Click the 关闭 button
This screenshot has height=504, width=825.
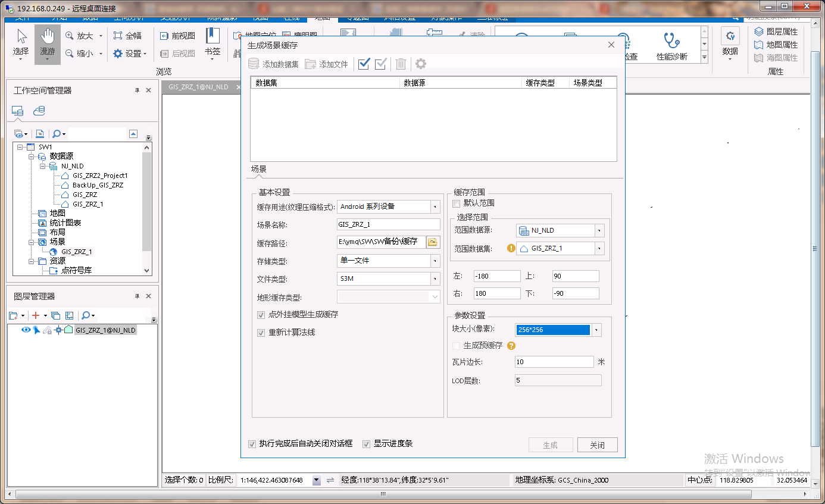(597, 445)
